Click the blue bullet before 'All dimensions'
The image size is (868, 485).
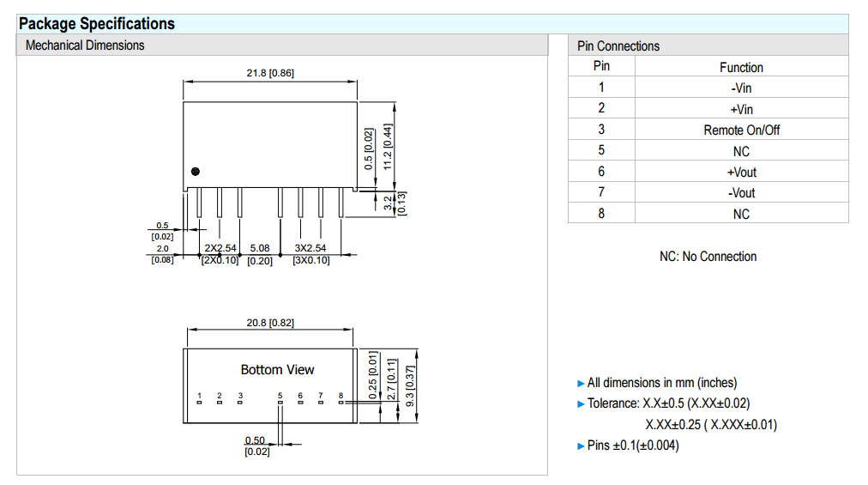pos(581,383)
